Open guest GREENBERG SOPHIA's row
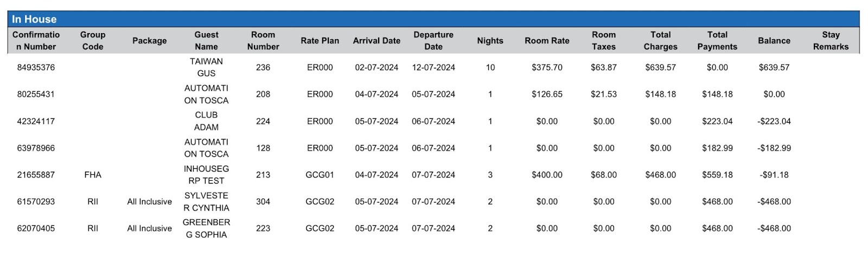 206,229
